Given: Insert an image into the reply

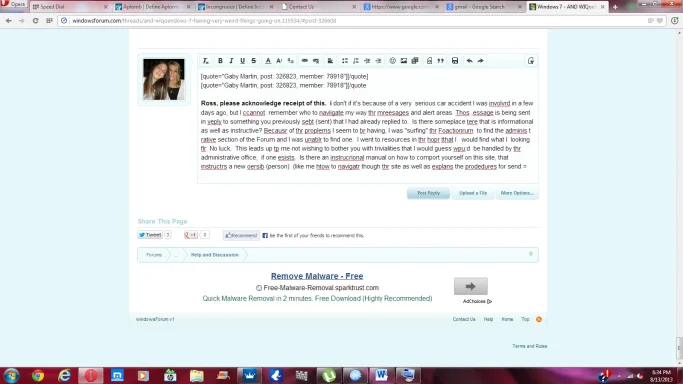Looking at the screenshot, I should coord(404,61).
